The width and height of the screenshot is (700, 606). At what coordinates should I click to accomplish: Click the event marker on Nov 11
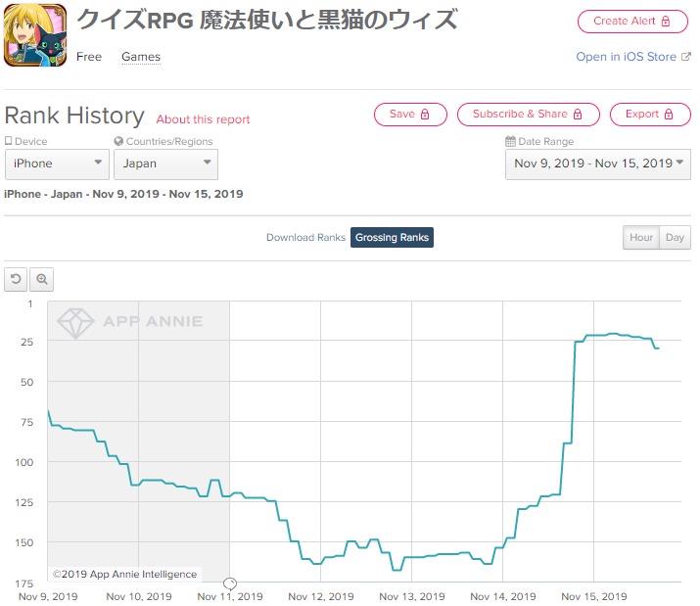[229, 583]
